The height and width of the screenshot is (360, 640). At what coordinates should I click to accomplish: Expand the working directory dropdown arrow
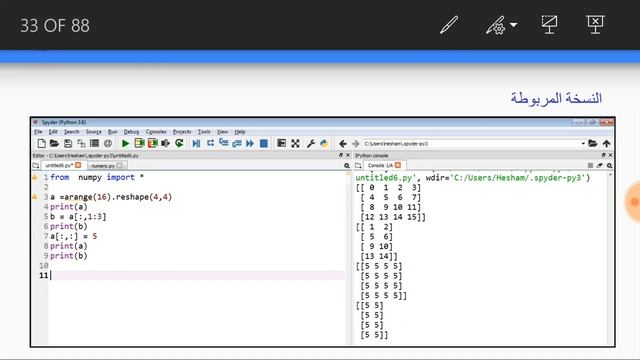pos(583,144)
